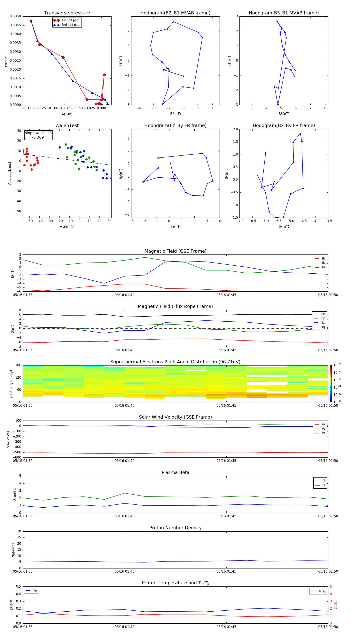Click the 'Tp' legend in temperature plot
This screenshot has width=351, height=644.
[31, 591]
